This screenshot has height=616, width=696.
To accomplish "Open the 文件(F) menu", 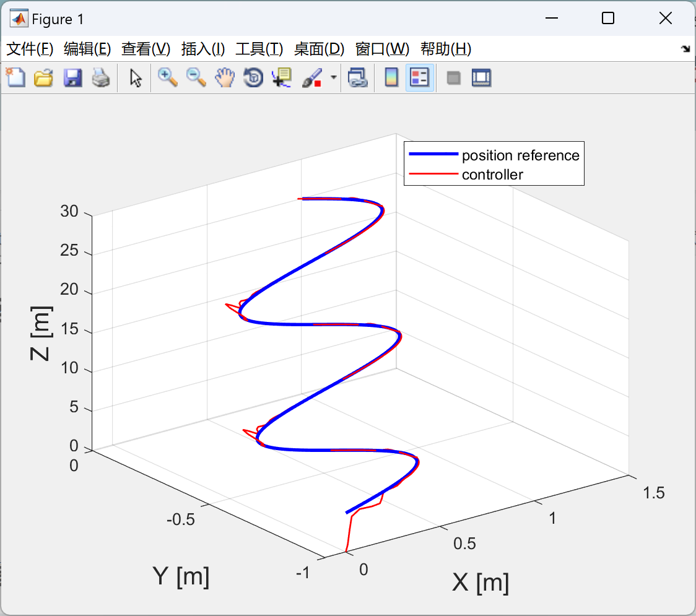I will [30, 49].
